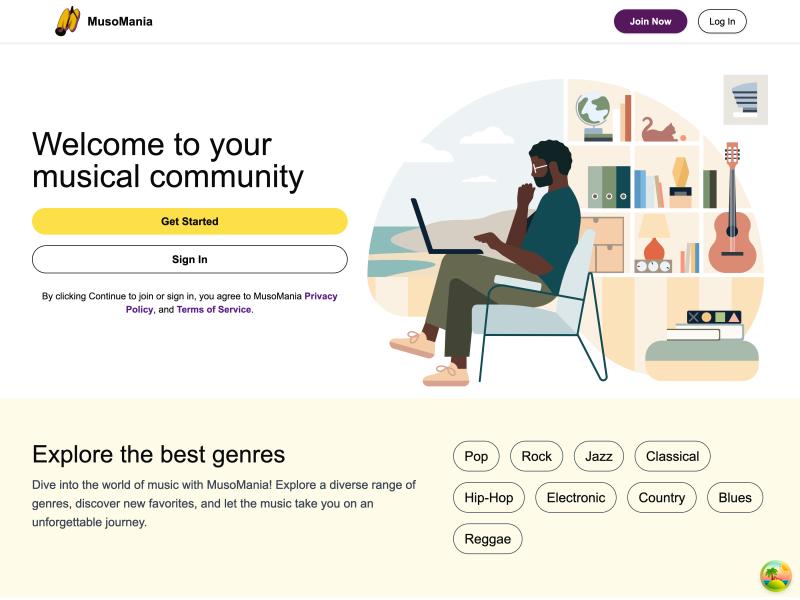800x600 pixels.
Task: Select the Blues genre tag
Action: click(735, 497)
